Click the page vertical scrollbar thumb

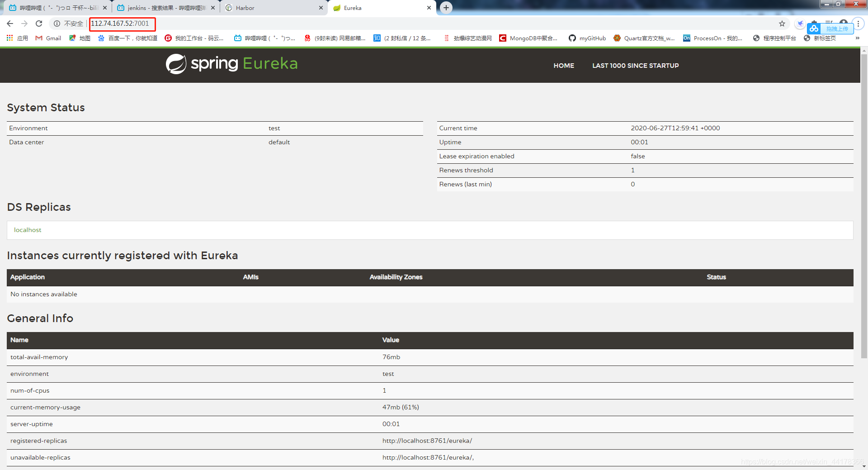(x=864, y=206)
